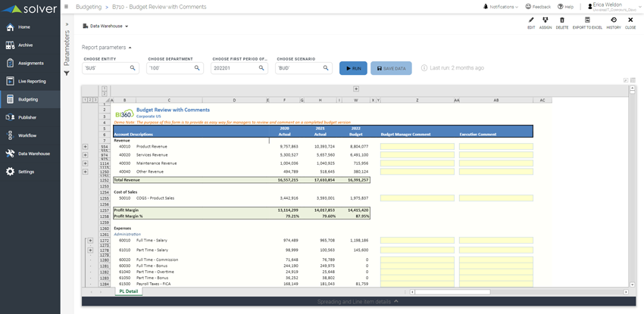Click the Edit pencil icon

[x=531, y=21]
